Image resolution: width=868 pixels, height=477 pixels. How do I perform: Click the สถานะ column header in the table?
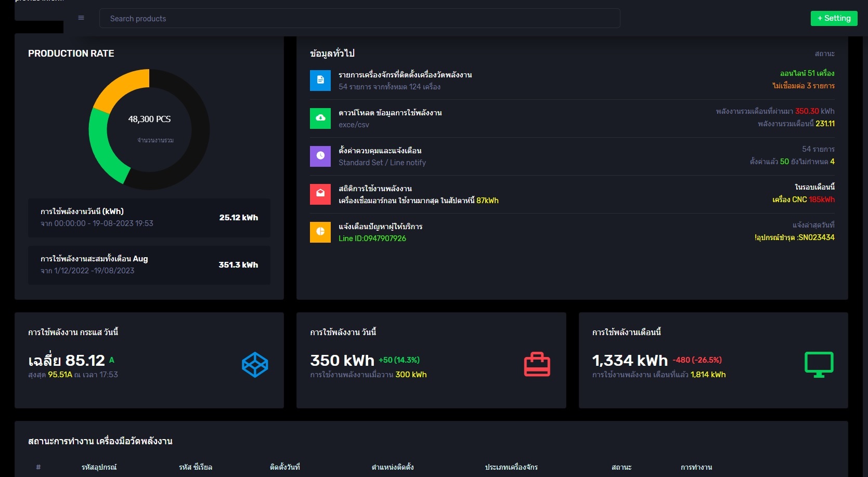tap(621, 467)
